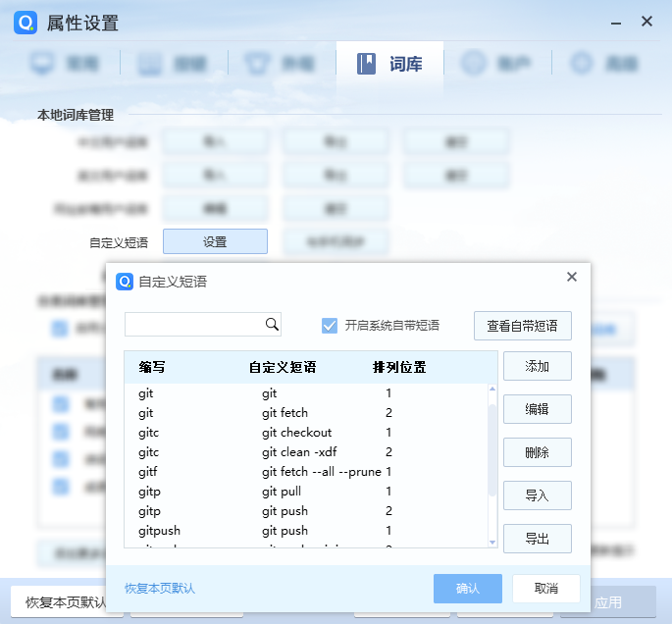Click 查看自带短语 button
Screen dimensions: 672x624
pyautogui.click(x=523, y=326)
